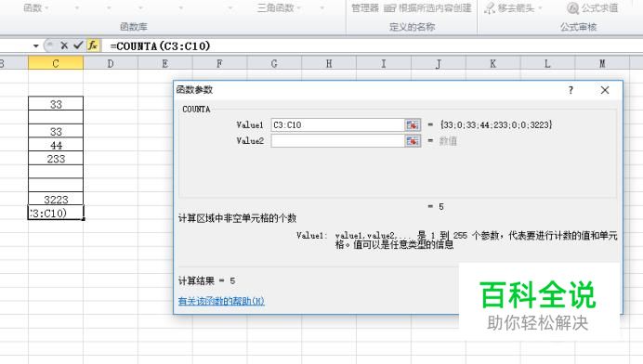
Task: Collapse dialog using Value1 range selector icon
Action: click(413, 125)
